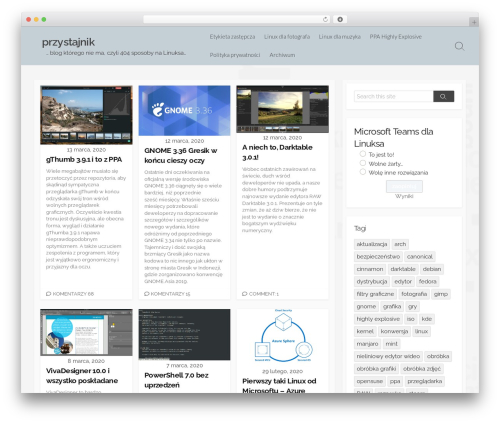The image size is (500, 423).
Task: Select the 'gry' tag
Action: point(412,306)
